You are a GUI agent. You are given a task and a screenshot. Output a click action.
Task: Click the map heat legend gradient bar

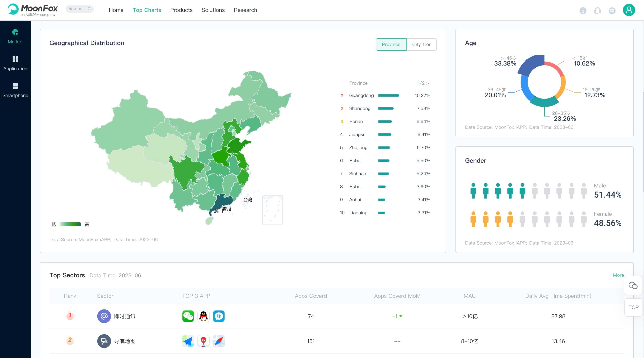(70, 224)
